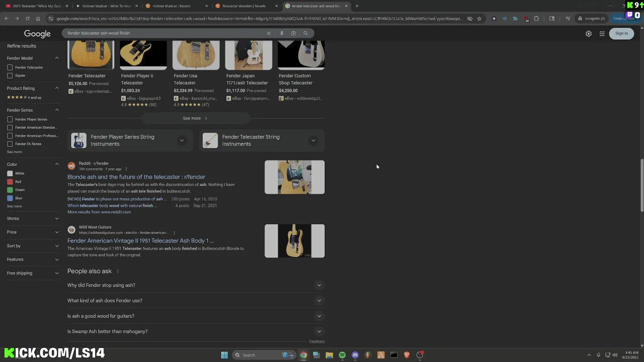Collapse the Product Rating filter section
644x362 pixels.
pyautogui.click(x=57, y=88)
